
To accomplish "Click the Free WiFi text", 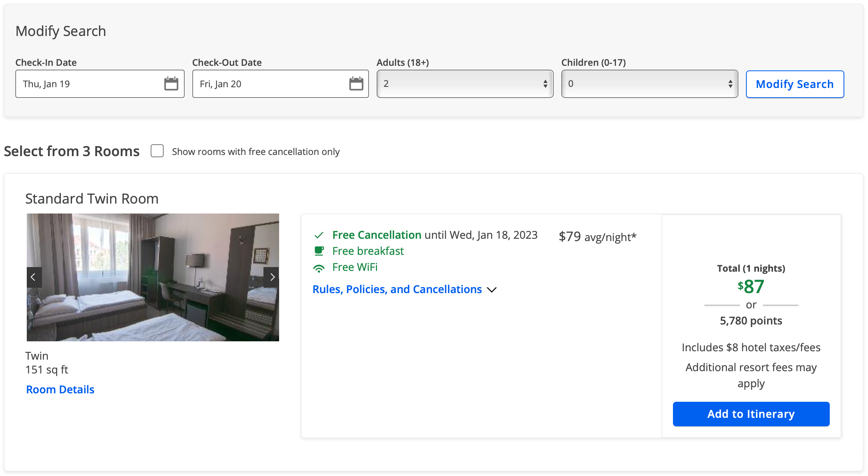I will point(355,267).
